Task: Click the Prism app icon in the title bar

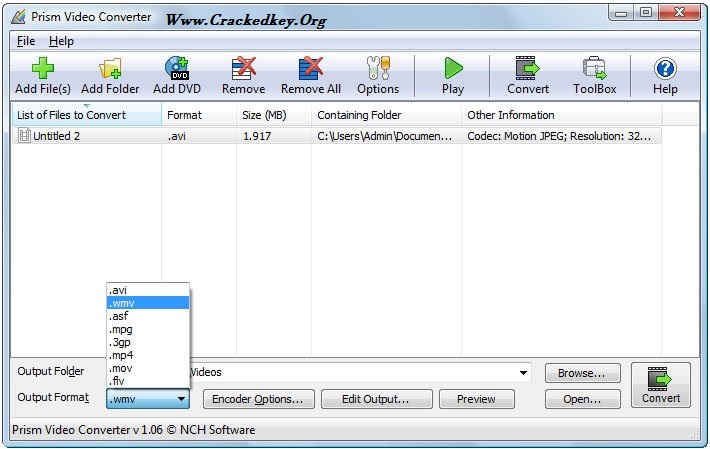Action: 19,17
